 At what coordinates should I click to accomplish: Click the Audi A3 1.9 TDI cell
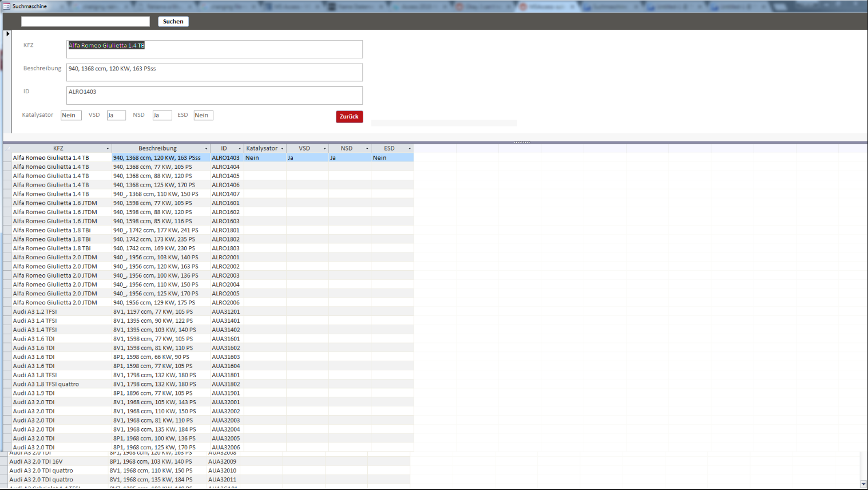click(62, 393)
